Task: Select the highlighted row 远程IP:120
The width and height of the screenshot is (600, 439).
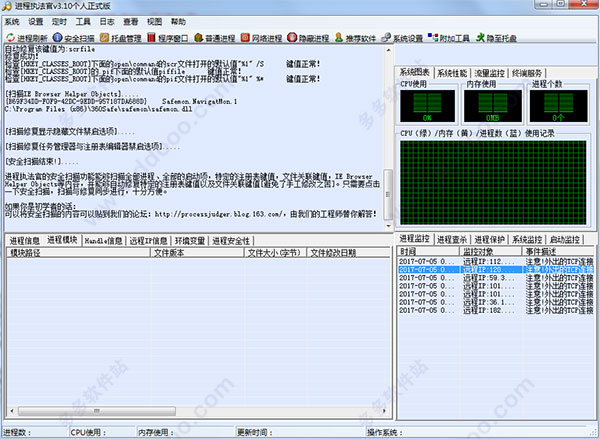Action: (x=496, y=269)
